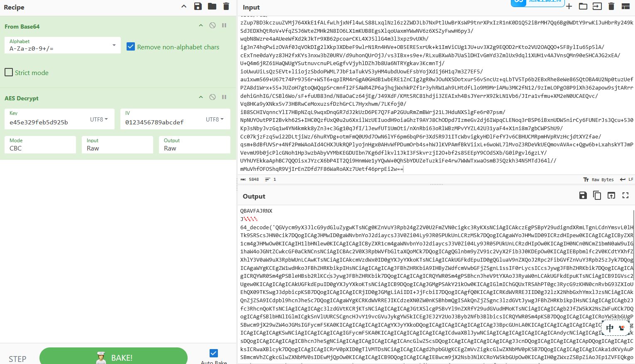The height and width of the screenshot is (364, 635).
Task: Reset pane layout icon
Action: (x=625, y=6)
